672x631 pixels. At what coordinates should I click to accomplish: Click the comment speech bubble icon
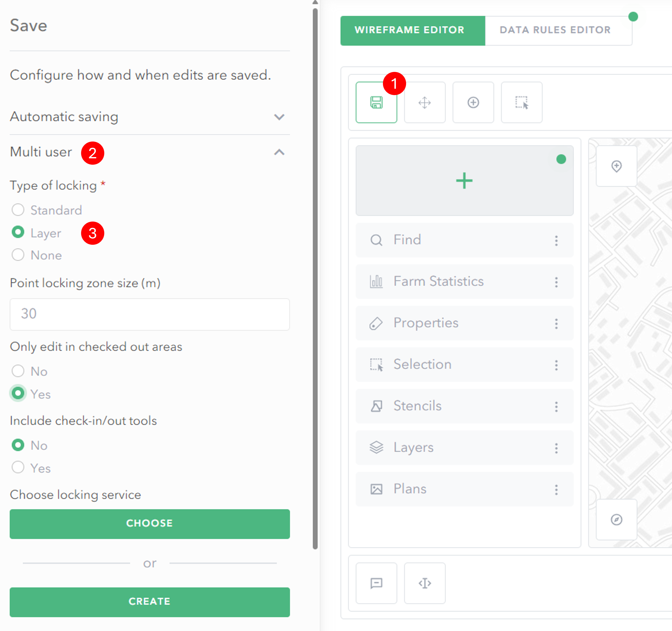click(x=376, y=583)
